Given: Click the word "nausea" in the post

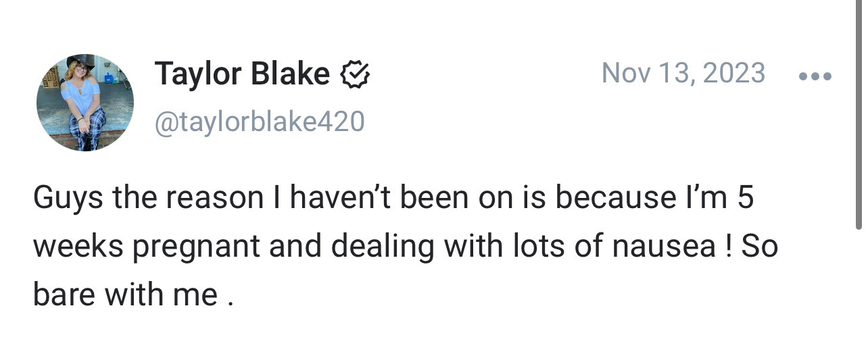Looking at the screenshot, I should tap(662, 247).
